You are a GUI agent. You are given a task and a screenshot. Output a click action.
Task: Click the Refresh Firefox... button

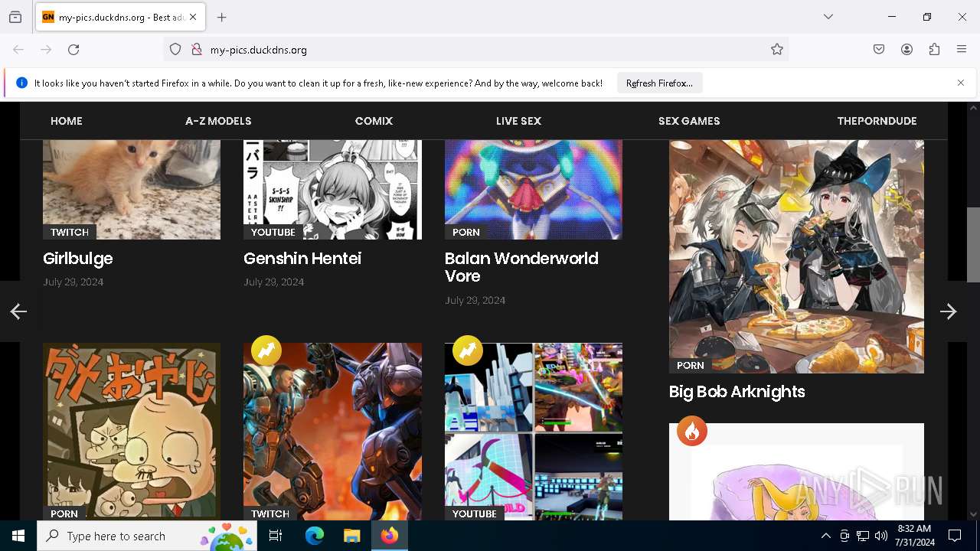pyautogui.click(x=659, y=83)
